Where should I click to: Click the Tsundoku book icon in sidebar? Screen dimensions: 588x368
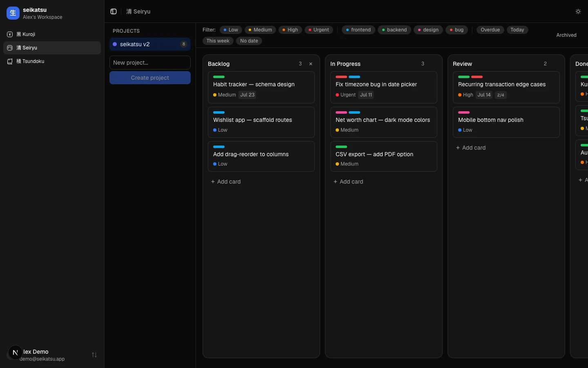(x=10, y=61)
